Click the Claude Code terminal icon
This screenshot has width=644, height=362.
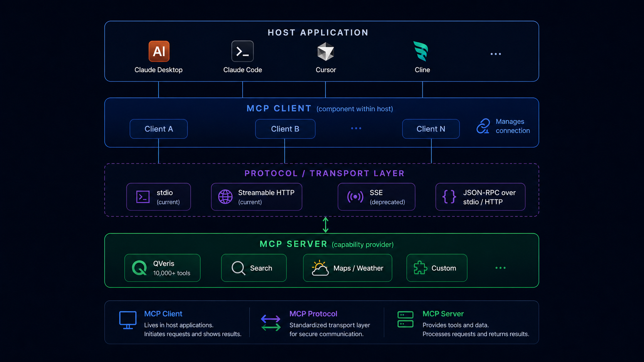coord(243,51)
